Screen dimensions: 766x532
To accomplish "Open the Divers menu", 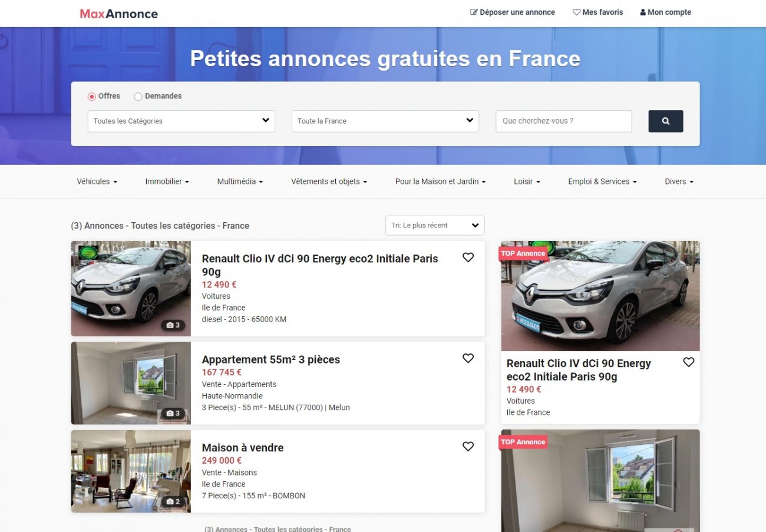I will (x=679, y=181).
